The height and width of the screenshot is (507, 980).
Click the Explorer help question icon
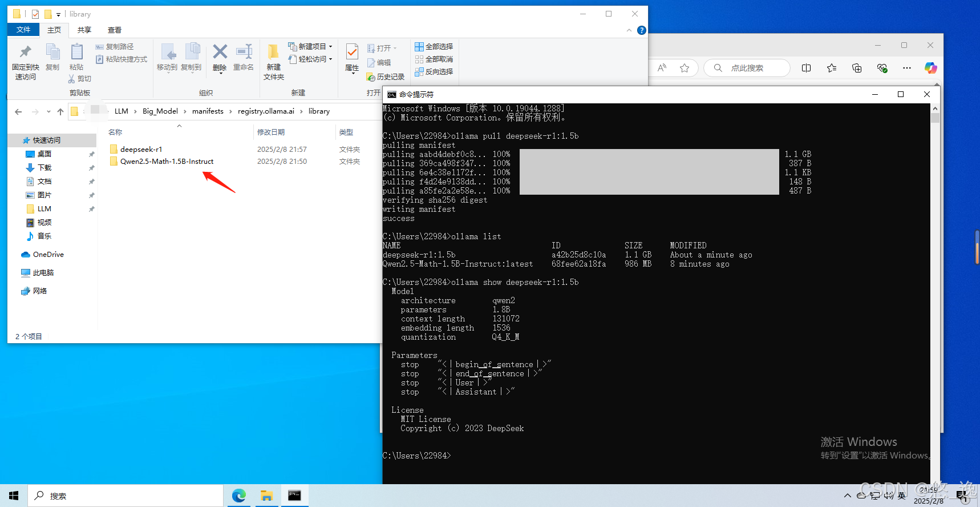tap(642, 30)
